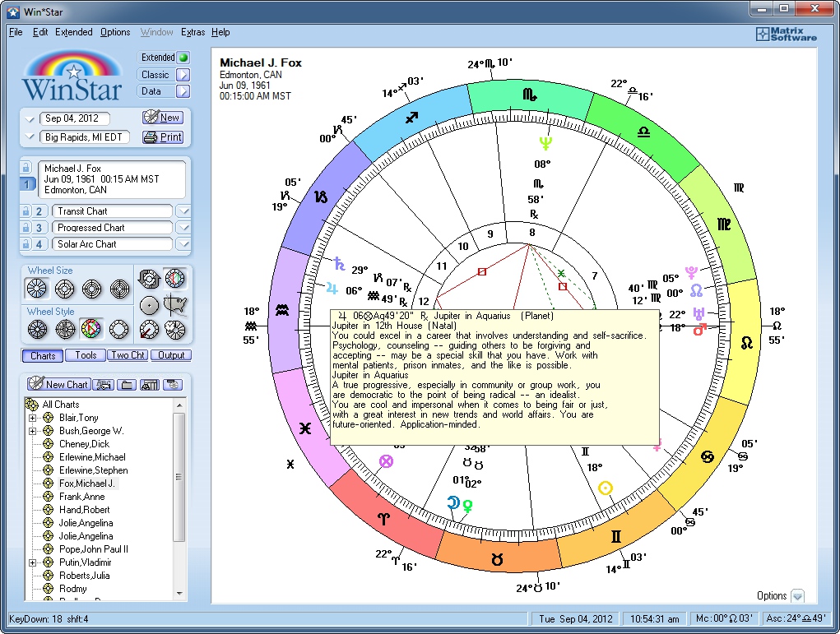Viewport: 840px width, 634px height.
Task: Click the text report icon beside New Chart
Action: (104, 385)
